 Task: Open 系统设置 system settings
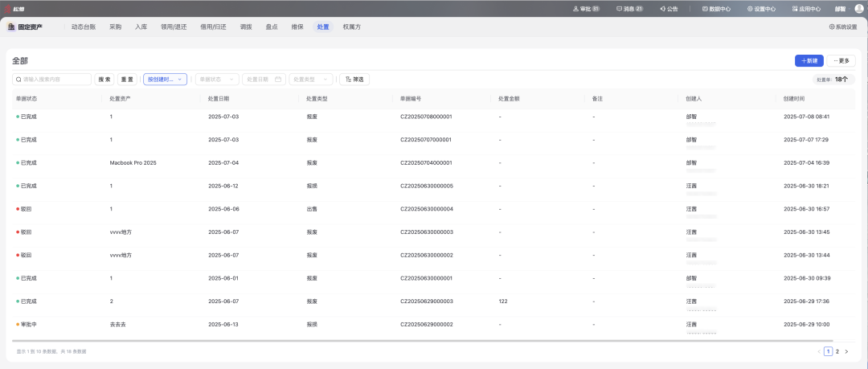click(843, 27)
